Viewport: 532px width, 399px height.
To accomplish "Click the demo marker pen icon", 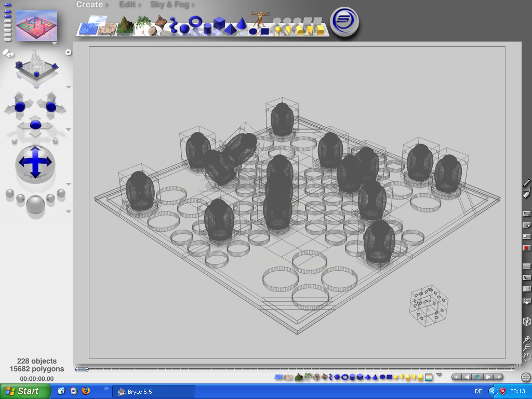I will click(527, 183).
